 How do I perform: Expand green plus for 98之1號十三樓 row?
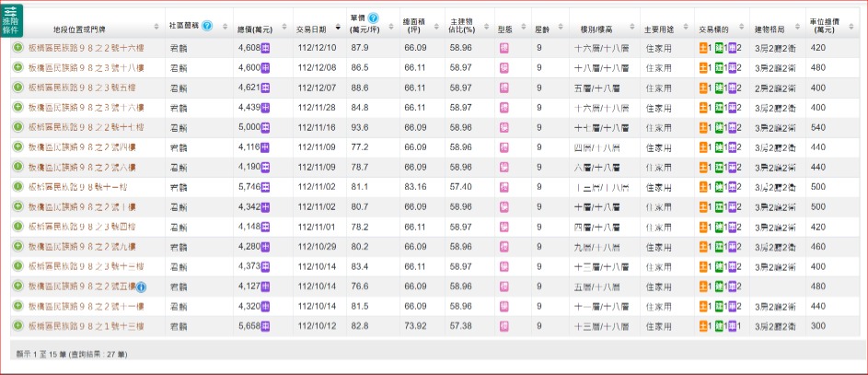pyautogui.click(x=17, y=325)
